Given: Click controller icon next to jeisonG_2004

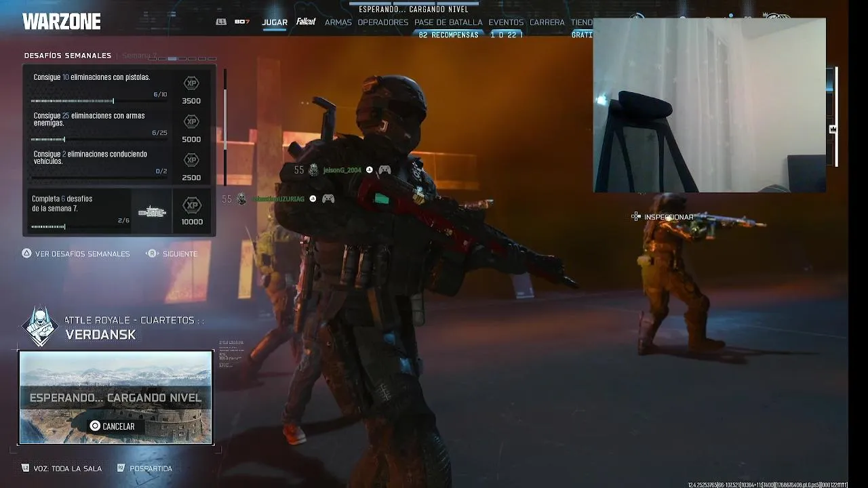Looking at the screenshot, I should click(384, 170).
